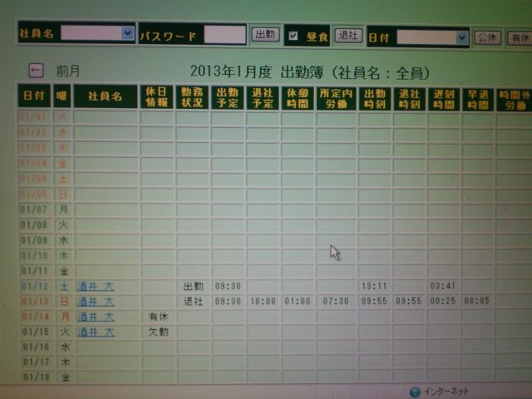Image resolution: width=532 pixels, height=399 pixels.
Task: Open the 日付 date dropdown
Action: point(432,37)
